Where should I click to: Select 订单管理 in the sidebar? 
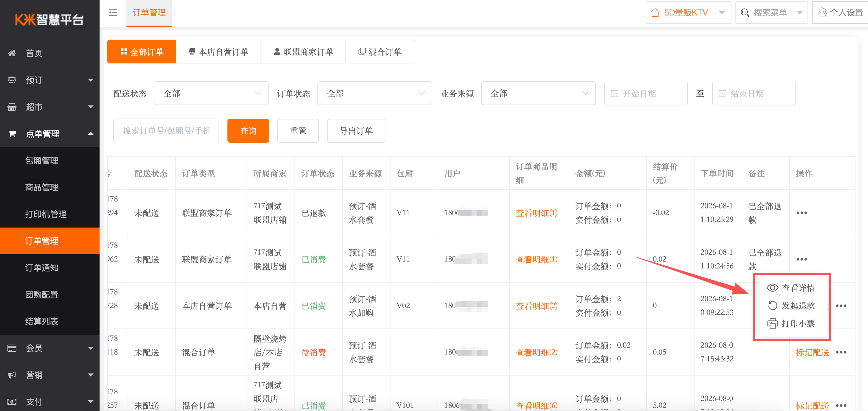point(50,241)
